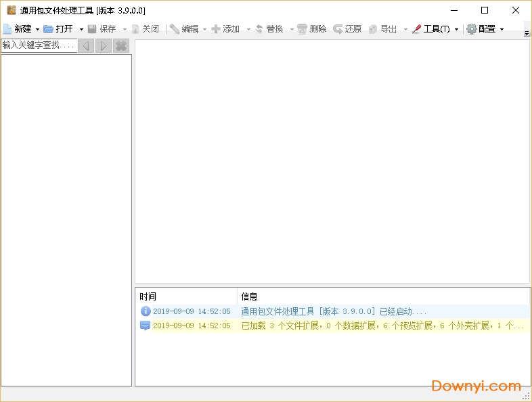Viewport: 532px width, 402px height.
Task: Expand the 保存 dropdown arrow
Action: (125, 29)
